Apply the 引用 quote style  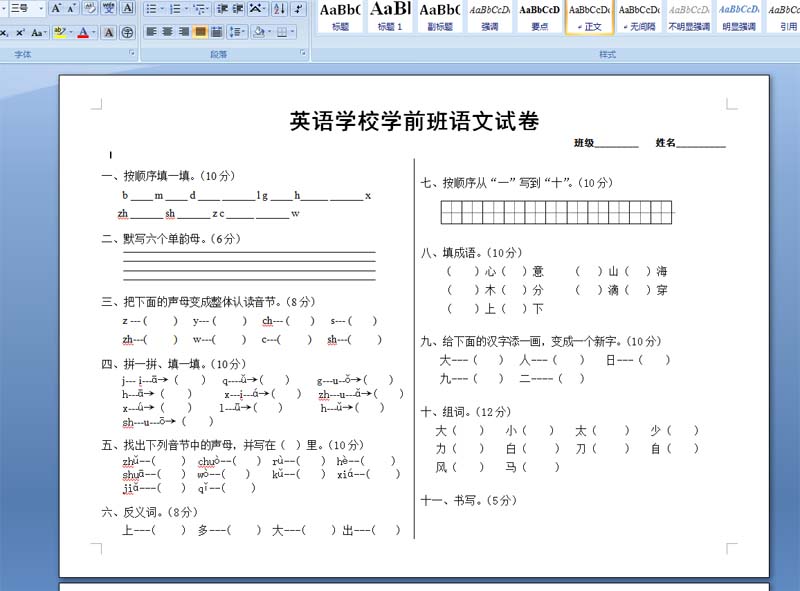pyautogui.click(x=783, y=17)
